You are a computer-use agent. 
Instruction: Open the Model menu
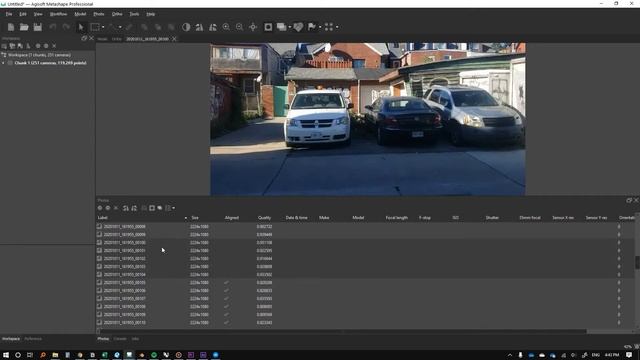point(80,14)
